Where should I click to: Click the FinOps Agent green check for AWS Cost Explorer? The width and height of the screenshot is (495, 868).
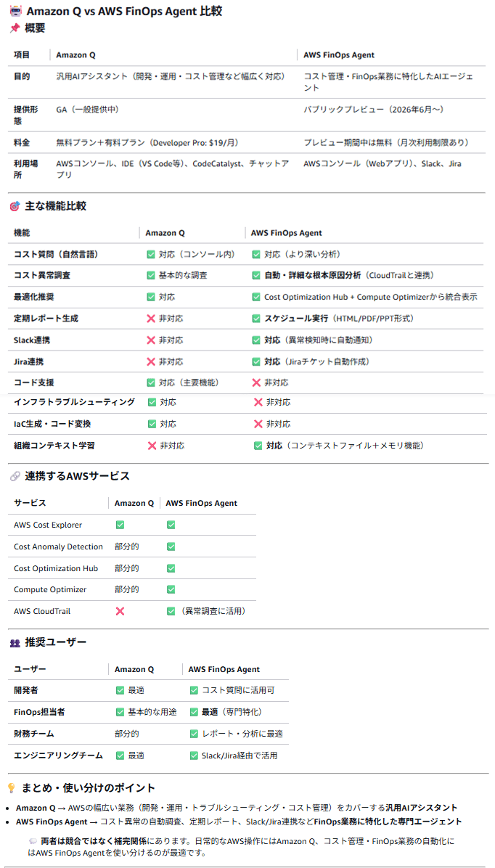point(171,525)
